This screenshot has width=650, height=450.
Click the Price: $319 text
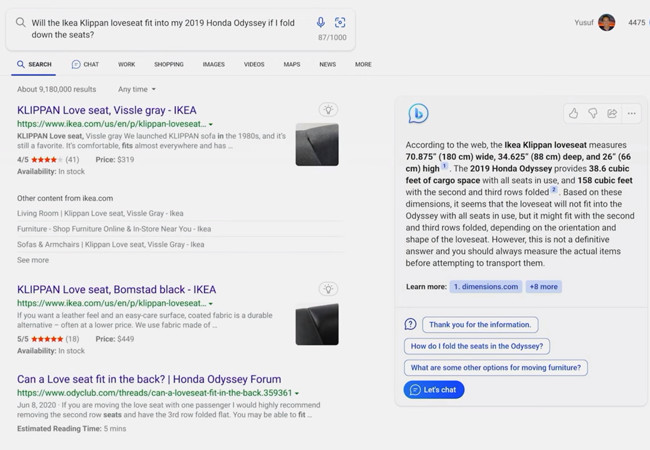click(115, 160)
